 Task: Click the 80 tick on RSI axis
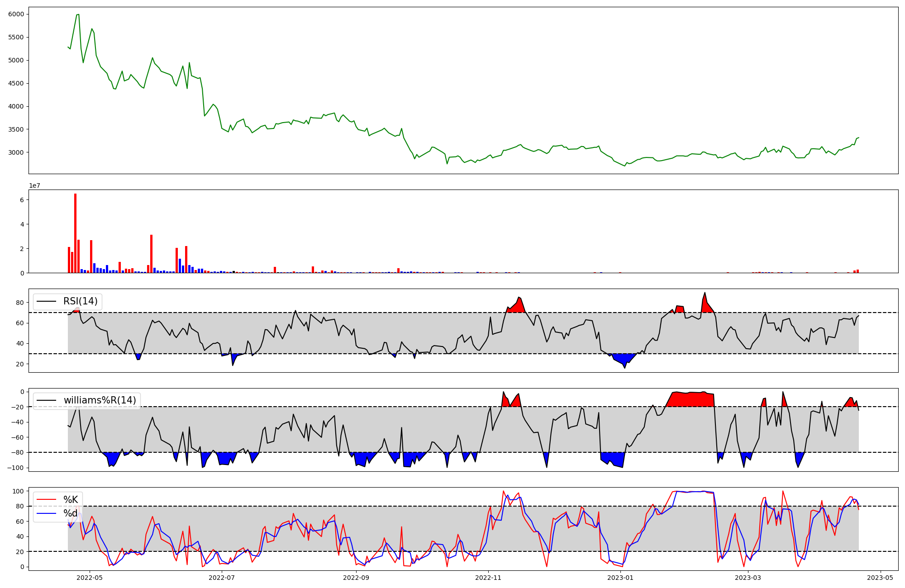[x=21, y=303]
